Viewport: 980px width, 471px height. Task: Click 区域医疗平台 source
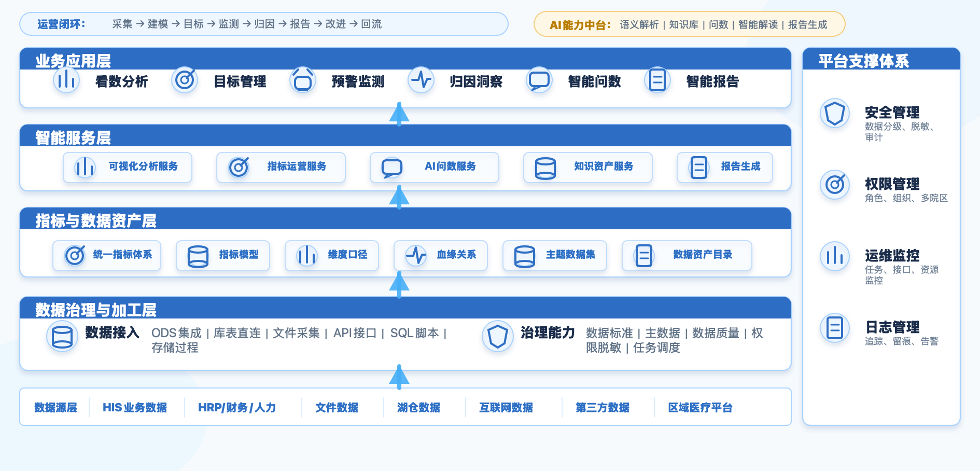point(700,407)
